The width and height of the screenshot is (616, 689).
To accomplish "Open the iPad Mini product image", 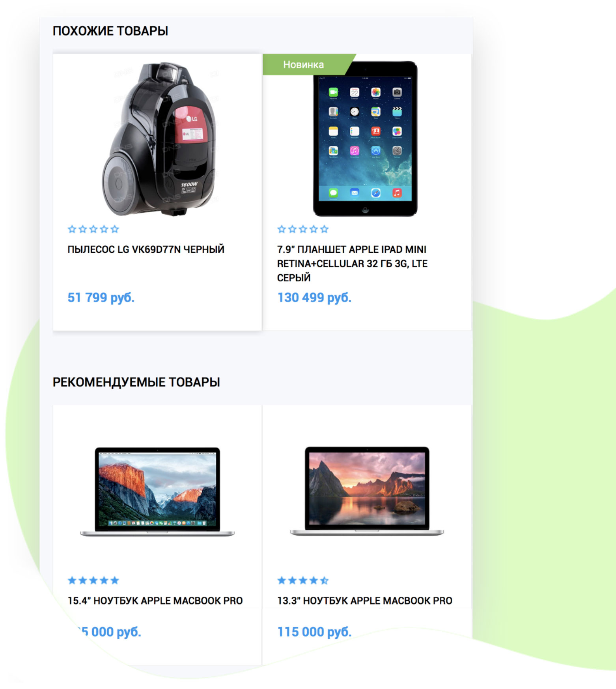I will click(365, 139).
